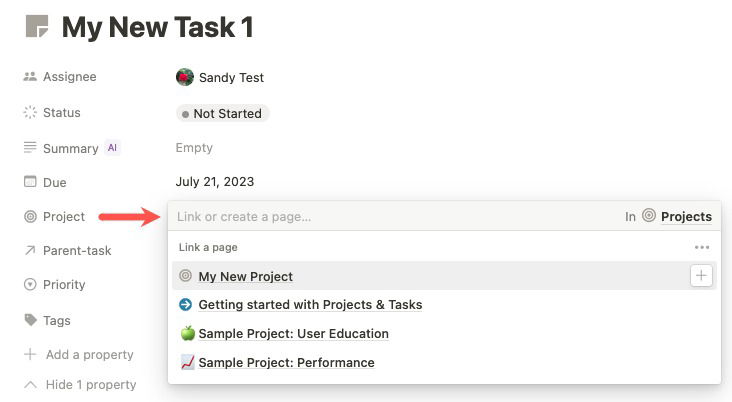Click the page icon beside the title

tap(38, 27)
